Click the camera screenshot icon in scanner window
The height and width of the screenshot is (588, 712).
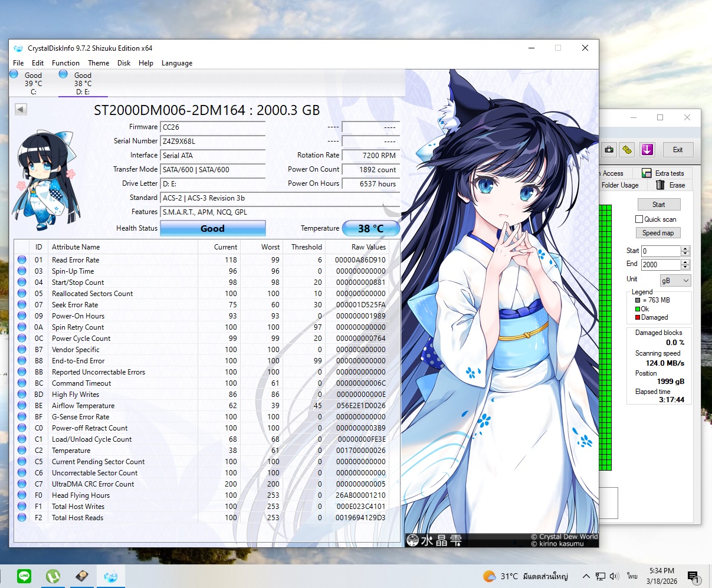coord(609,150)
